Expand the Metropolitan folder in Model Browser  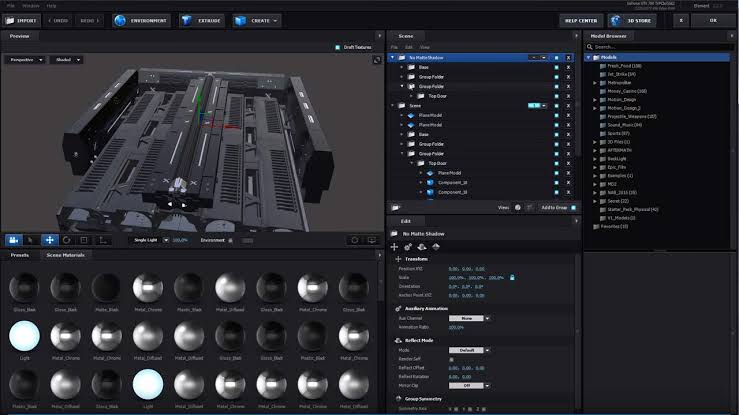(595, 83)
